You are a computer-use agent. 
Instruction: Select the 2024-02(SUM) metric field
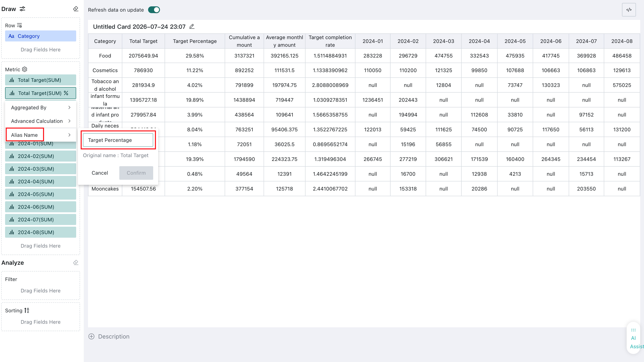[40, 156]
